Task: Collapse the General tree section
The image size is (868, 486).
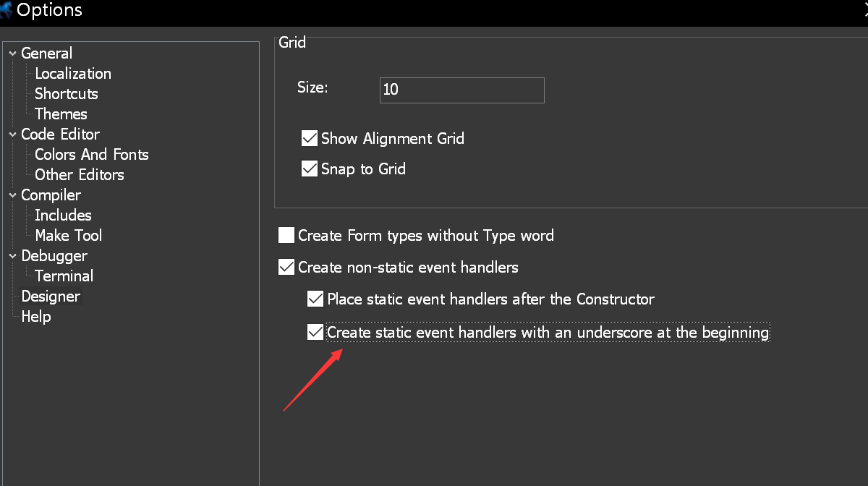Action: pyautogui.click(x=12, y=53)
